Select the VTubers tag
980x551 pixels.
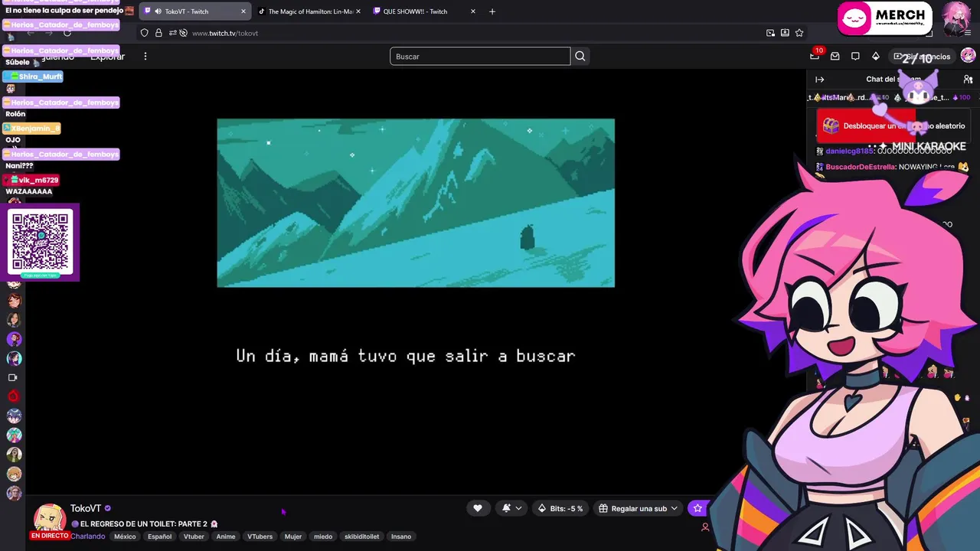pos(260,536)
